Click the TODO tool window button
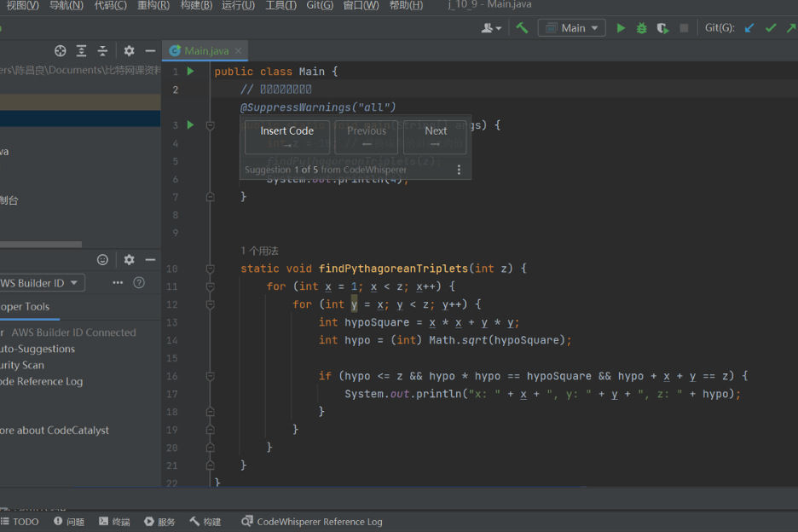The width and height of the screenshot is (798, 532). click(20, 522)
